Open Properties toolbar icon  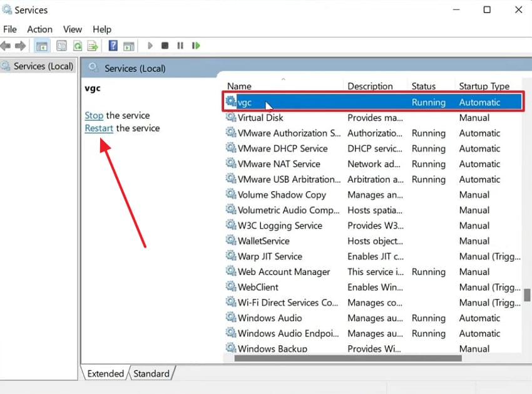point(61,46)
